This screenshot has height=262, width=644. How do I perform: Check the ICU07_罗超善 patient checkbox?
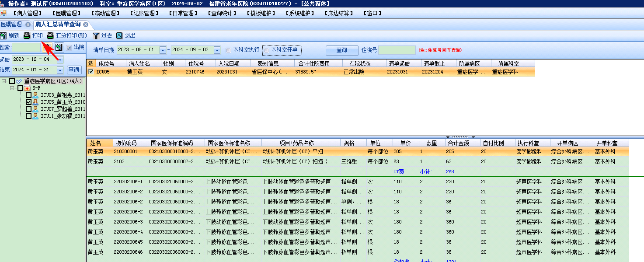click(28, 109)
